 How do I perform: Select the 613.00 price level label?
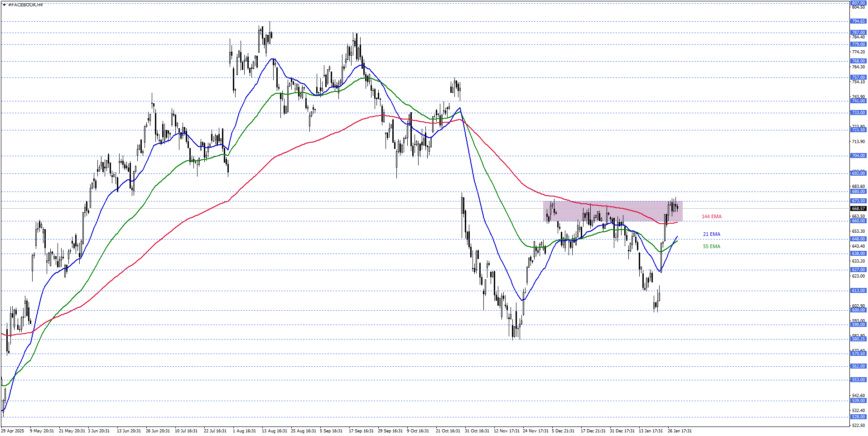click(858, 291)
